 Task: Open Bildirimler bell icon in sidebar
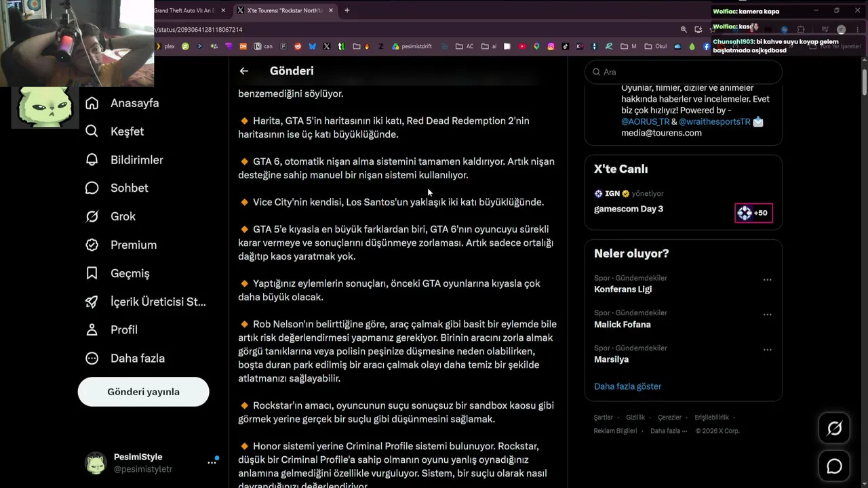coord(92,160)
